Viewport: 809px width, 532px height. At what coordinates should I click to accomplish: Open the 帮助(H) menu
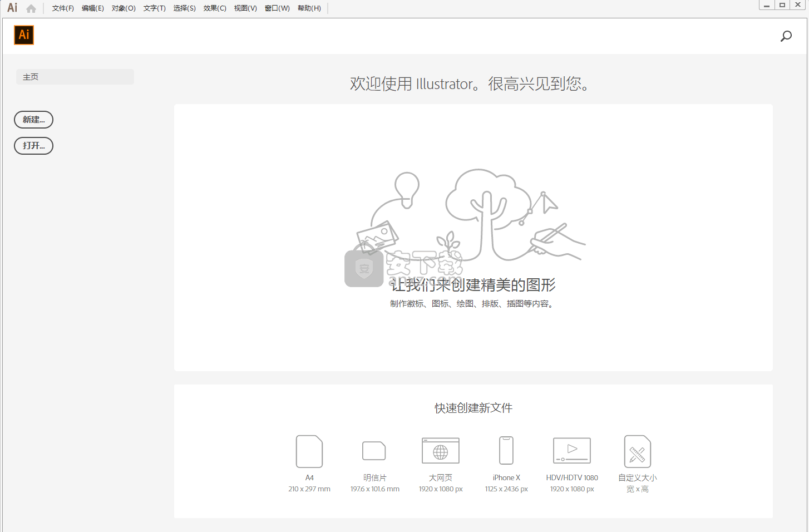[309, 8]
